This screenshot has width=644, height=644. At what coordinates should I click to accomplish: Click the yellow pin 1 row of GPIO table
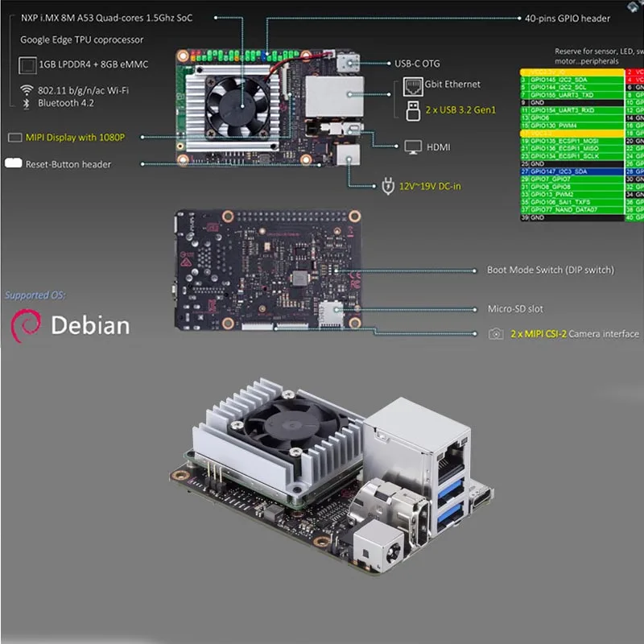(x=572, y=72)
